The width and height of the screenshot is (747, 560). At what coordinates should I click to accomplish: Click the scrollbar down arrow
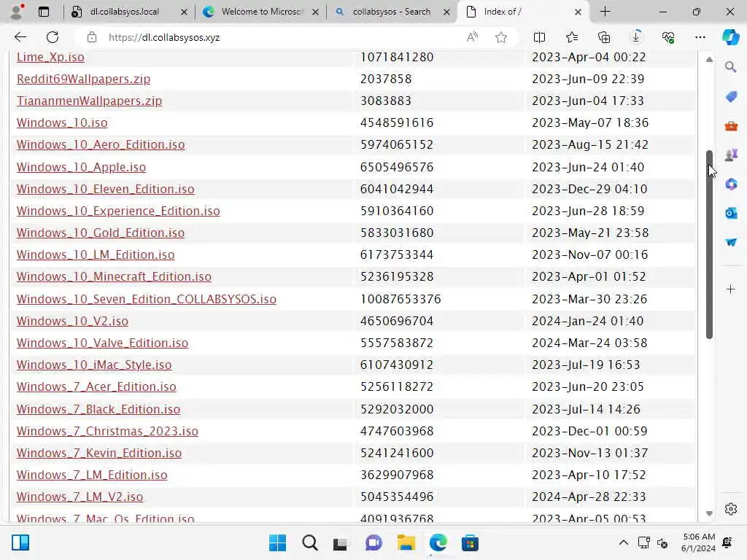(709, 513)
